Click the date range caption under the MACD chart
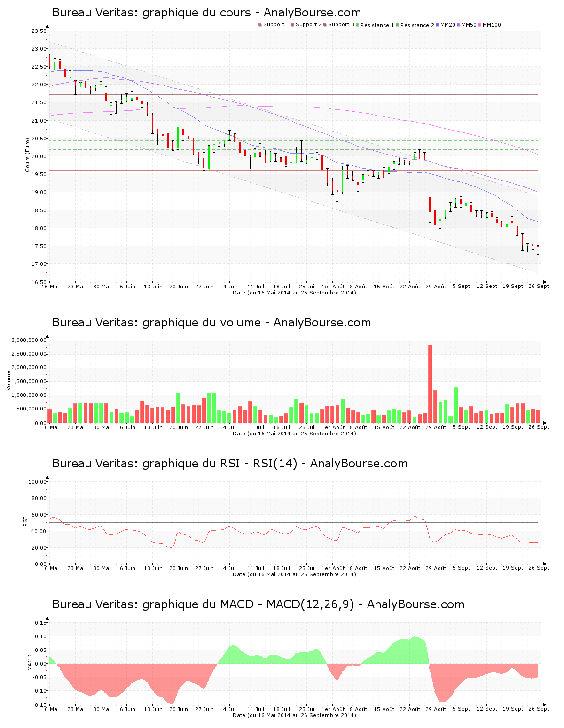This screenshot has width=564, height=728. coord(294,715)
